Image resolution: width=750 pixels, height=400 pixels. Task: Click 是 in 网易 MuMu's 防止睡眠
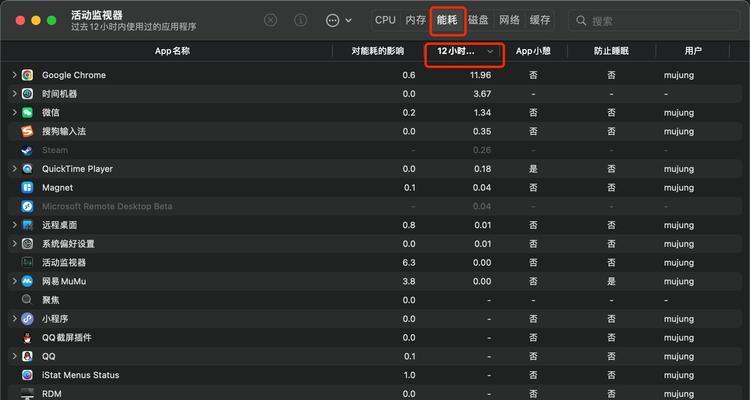tap(611, 281)
